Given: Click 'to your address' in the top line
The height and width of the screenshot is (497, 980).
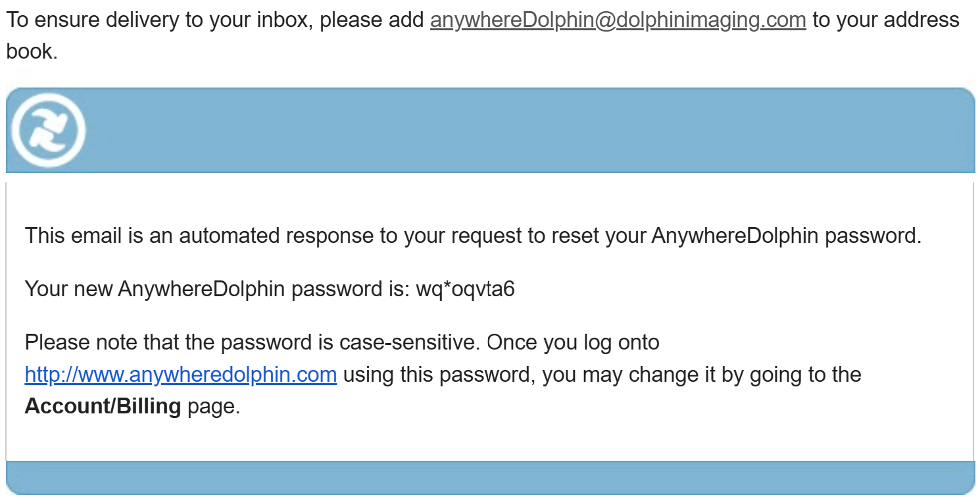Looking at the screenshot, I should pos(885,20).
